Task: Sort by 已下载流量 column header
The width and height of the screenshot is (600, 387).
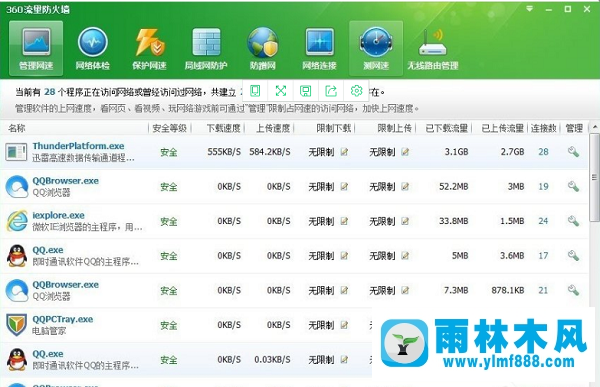Action: (x=447, y=128)
